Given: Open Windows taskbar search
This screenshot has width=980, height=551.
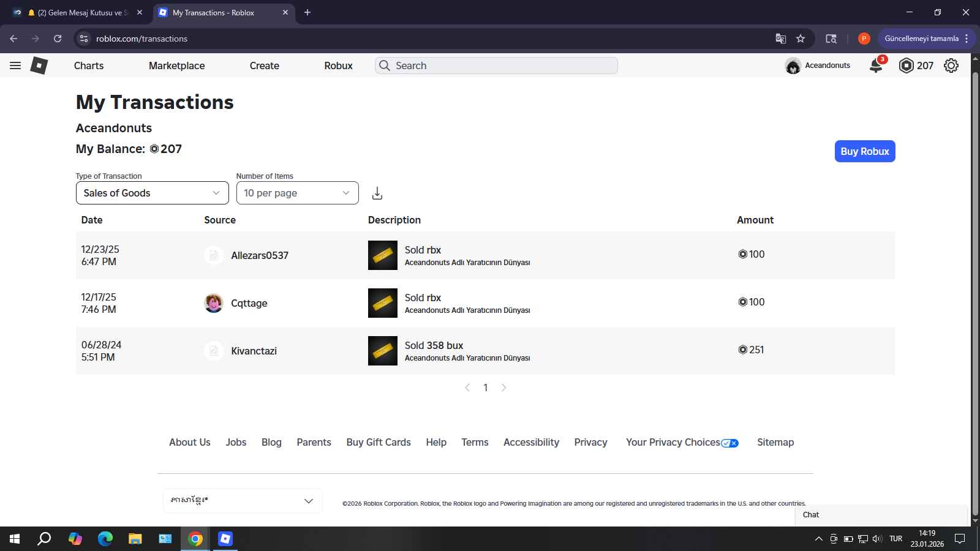Looking at the screenshot, I should tap(44, 539).
